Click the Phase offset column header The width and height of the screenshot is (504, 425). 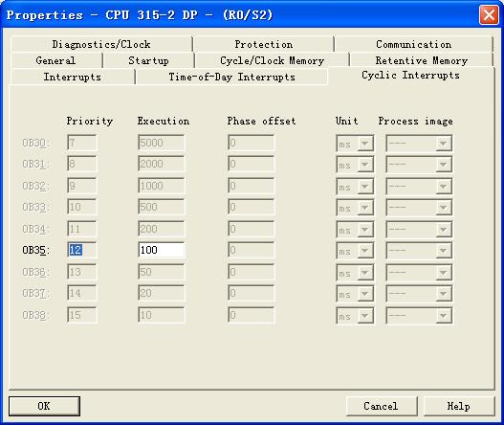tap(261, 121)
